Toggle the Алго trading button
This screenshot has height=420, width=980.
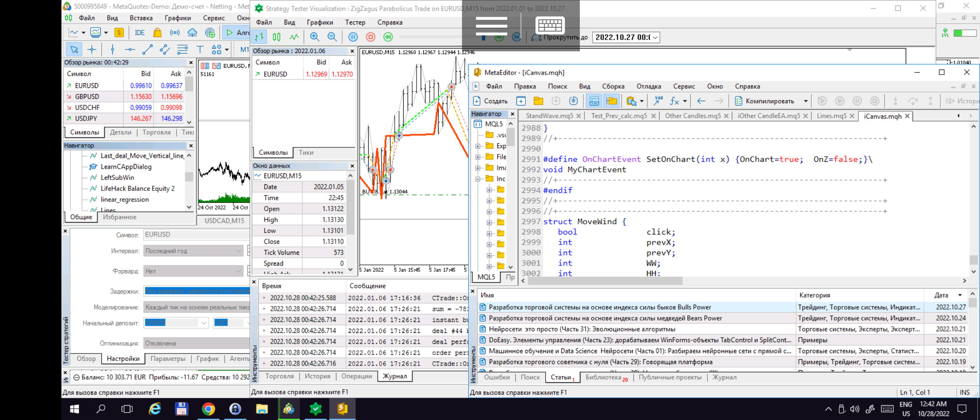pyautogui.click(x=238, y=33)
